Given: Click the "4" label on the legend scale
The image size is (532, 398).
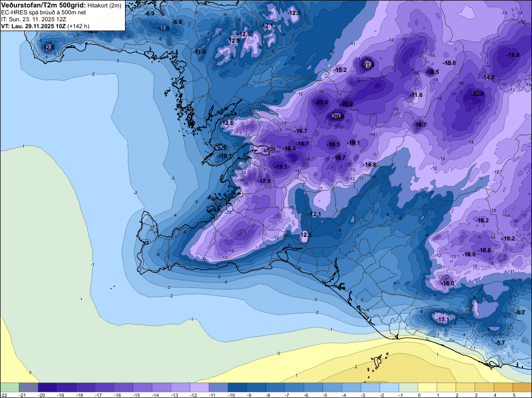Looking at the screenshot, I should point(495,395).
